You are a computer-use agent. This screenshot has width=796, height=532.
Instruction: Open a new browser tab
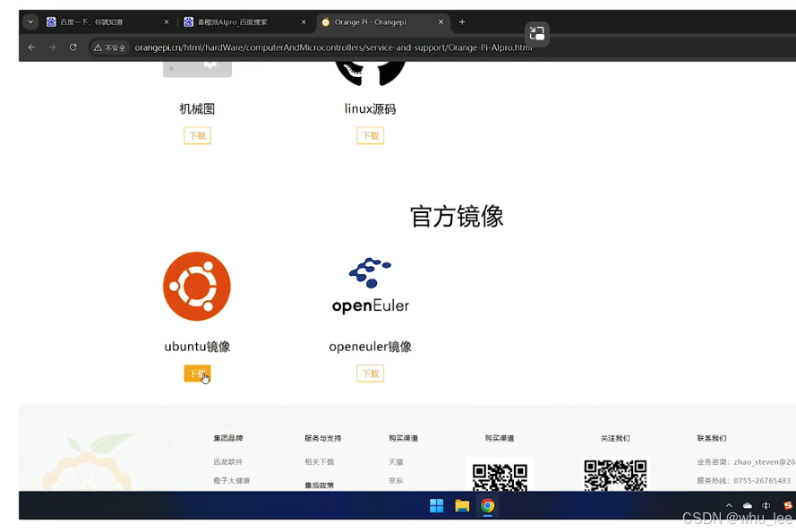pos(462,21)
